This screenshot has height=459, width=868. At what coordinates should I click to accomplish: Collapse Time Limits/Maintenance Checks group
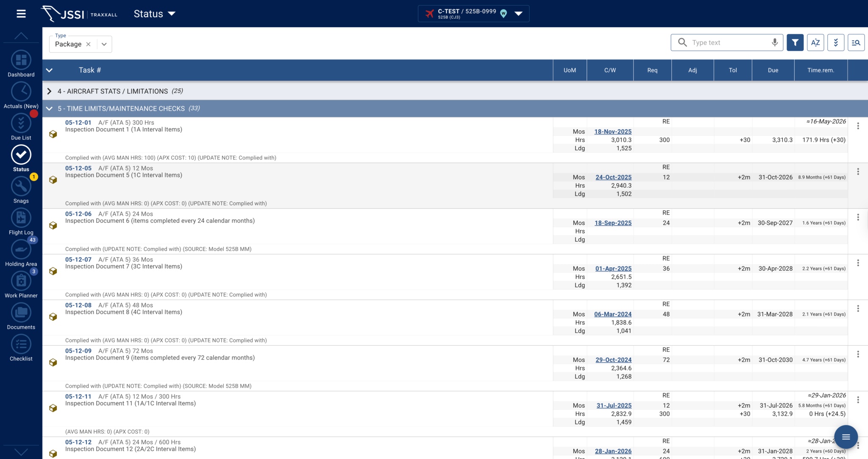49,109
